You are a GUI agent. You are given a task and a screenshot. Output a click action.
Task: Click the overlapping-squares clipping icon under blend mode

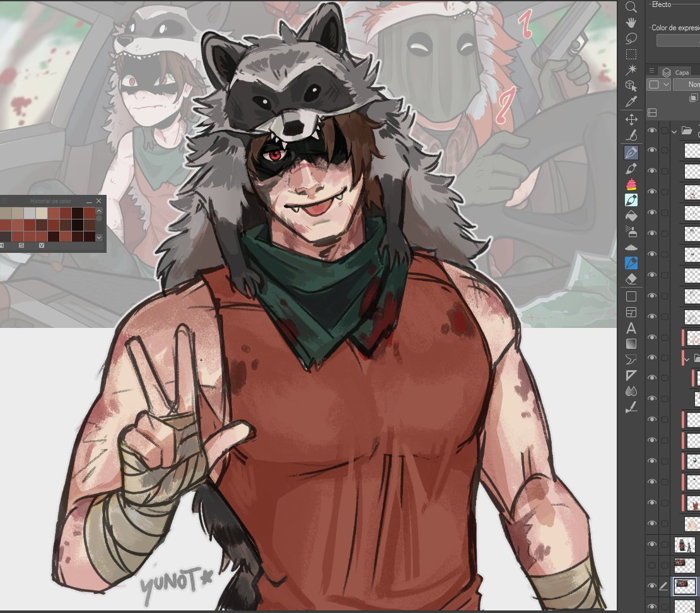click(x=693, y=97)
